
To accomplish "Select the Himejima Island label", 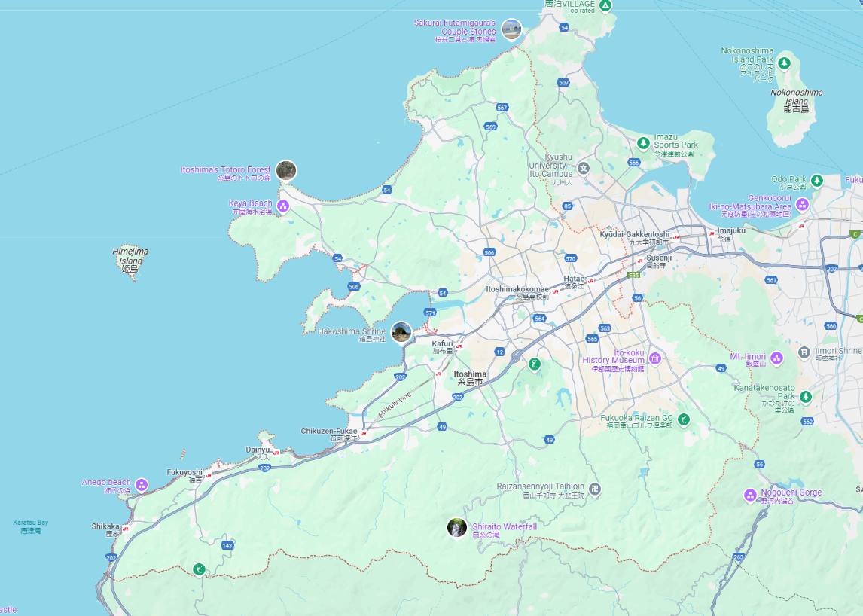I will tap(130, 256).
